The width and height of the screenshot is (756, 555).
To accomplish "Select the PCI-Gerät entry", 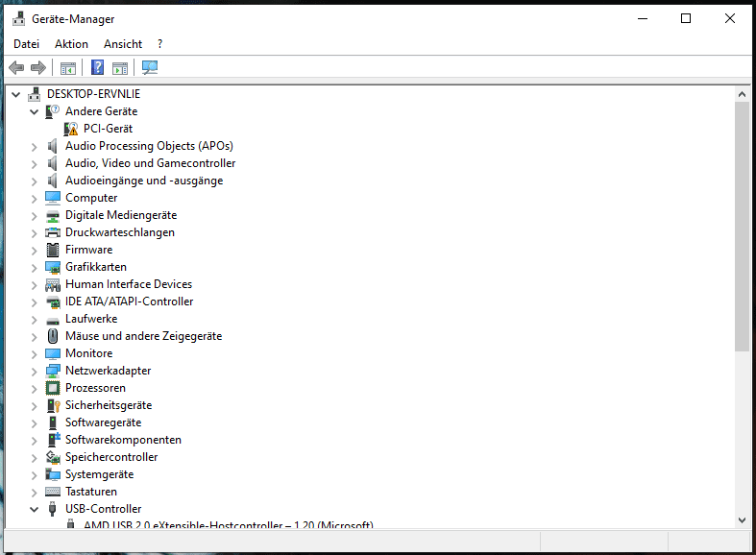I will point(108,129).
